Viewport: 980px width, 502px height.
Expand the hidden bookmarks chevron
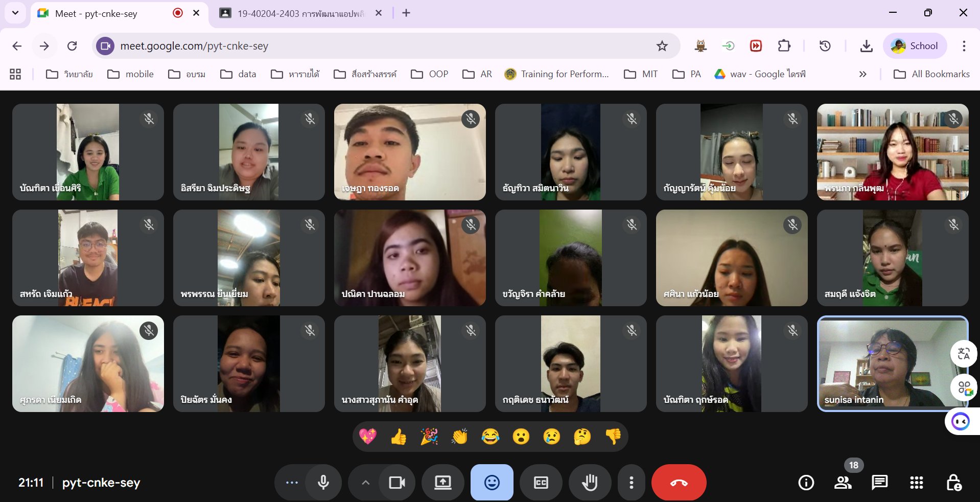pos(862,74)
